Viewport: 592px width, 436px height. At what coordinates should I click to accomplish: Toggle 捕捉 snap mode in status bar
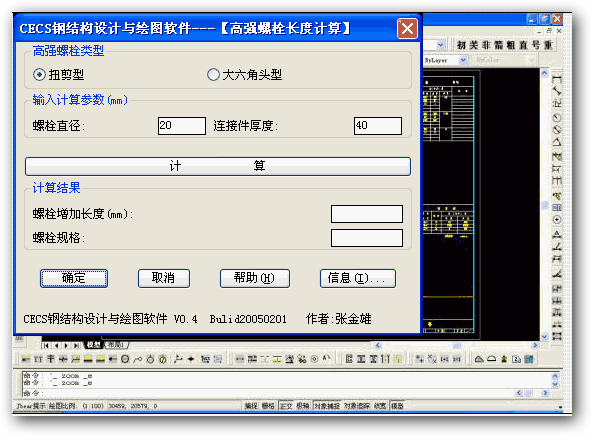(251, 406)
